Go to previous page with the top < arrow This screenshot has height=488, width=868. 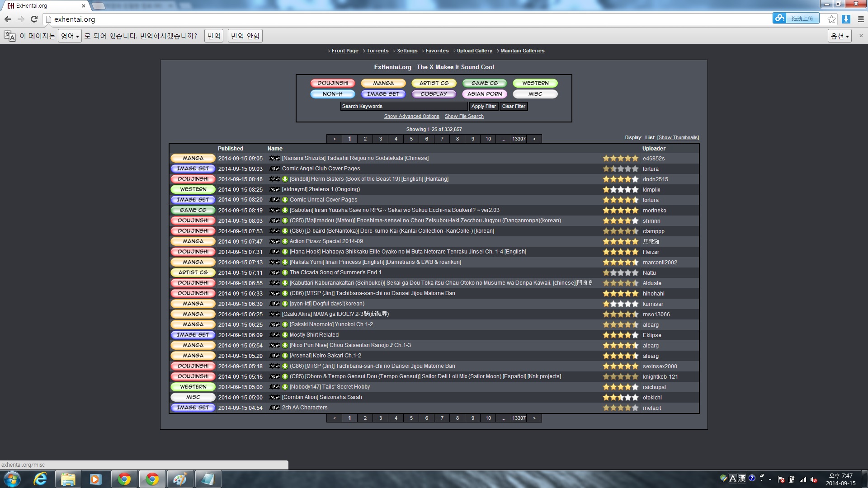335,139
